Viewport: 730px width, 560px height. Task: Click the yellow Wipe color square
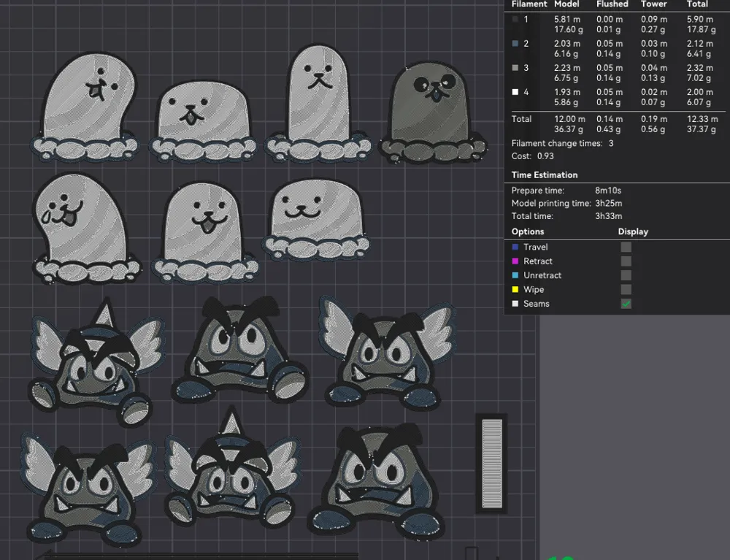point(515,290)
